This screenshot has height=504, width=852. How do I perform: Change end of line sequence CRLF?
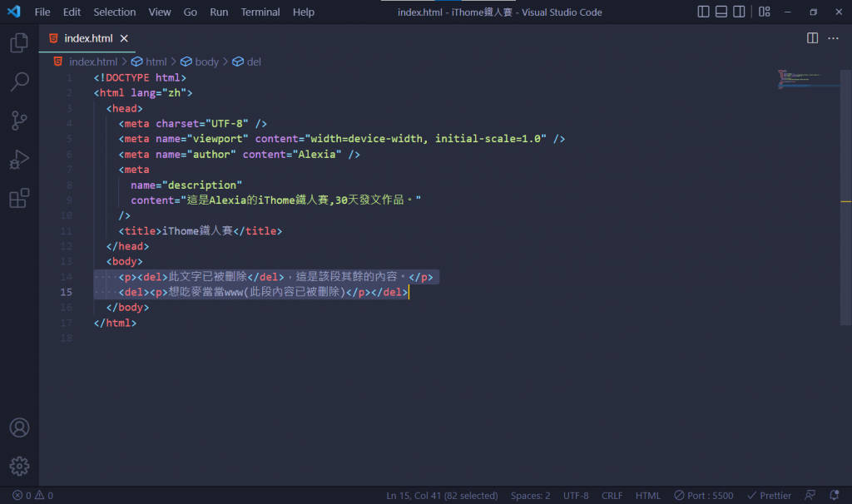click(x=612, y=496)
